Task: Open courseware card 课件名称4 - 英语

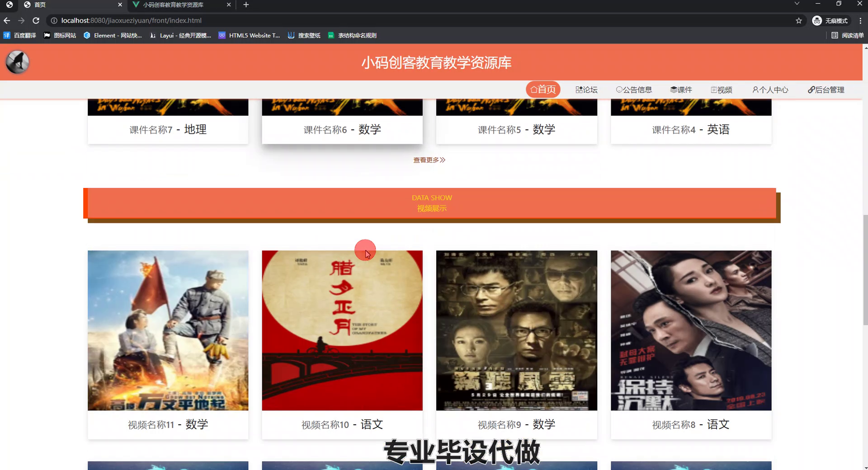Action: pos(691,121)
